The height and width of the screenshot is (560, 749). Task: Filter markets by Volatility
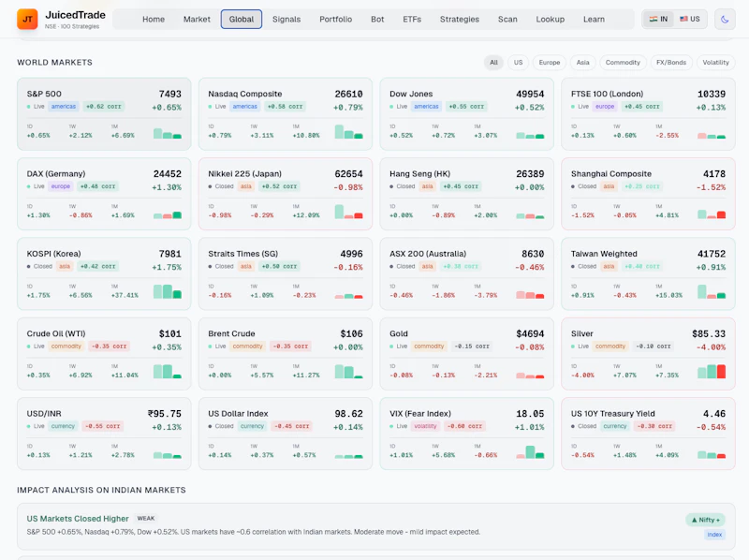(x=715, y=63)
